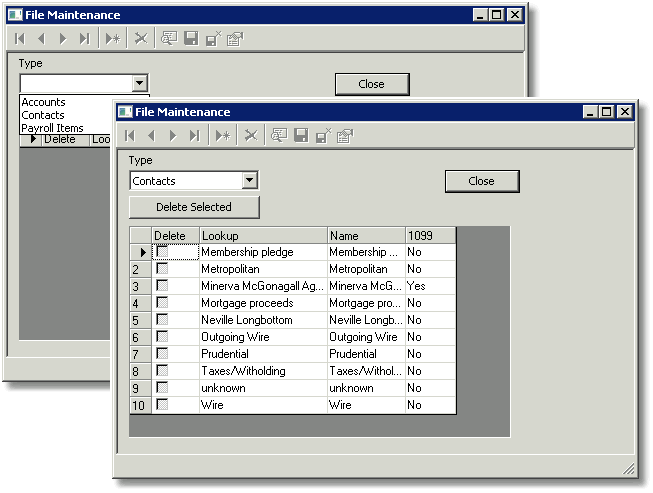Go to next record in front window
Viewport: 653px width, 493px height.
click(173, 136)
